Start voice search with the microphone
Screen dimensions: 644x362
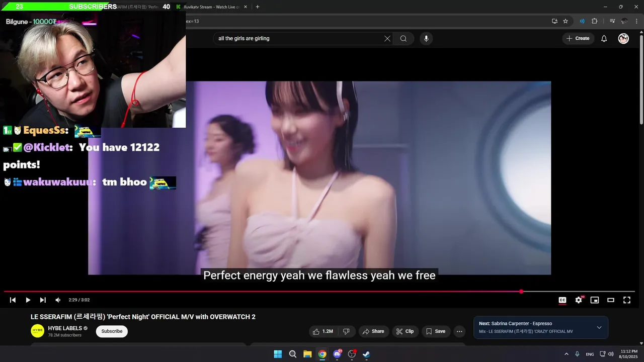click(426, 39)
